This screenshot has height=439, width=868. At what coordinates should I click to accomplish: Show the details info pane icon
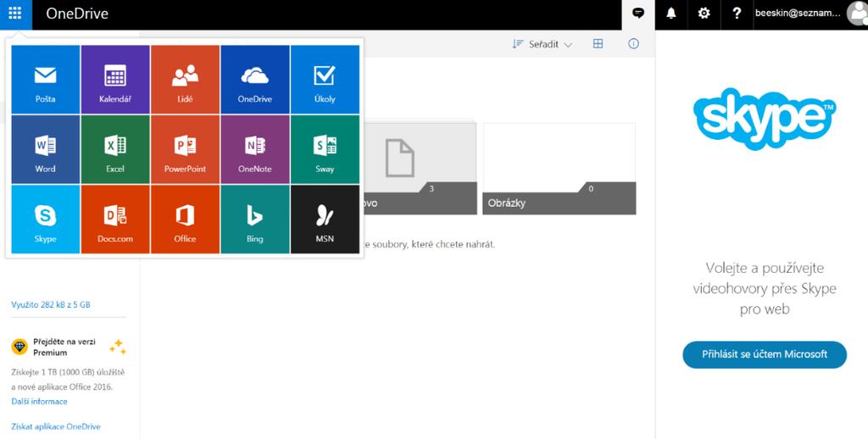pos(633,44)
